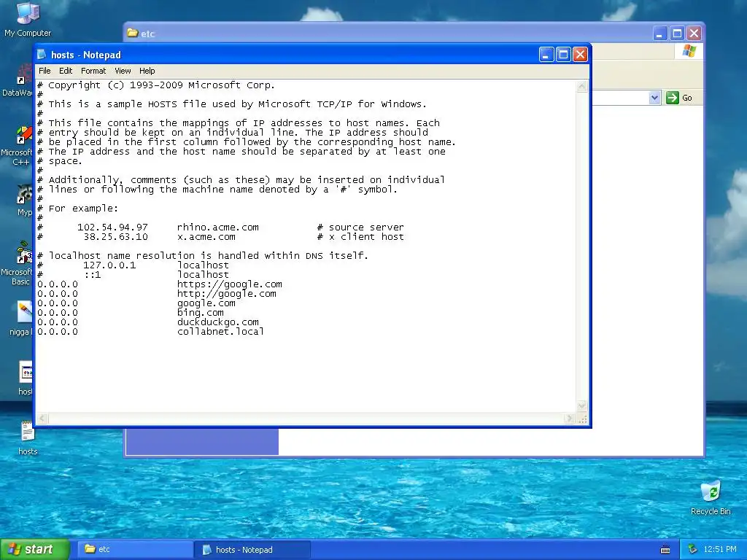Click the ::1 IPv6 localhost address
The height and width of the screenshot is (560, 747).
click(93, 275)
